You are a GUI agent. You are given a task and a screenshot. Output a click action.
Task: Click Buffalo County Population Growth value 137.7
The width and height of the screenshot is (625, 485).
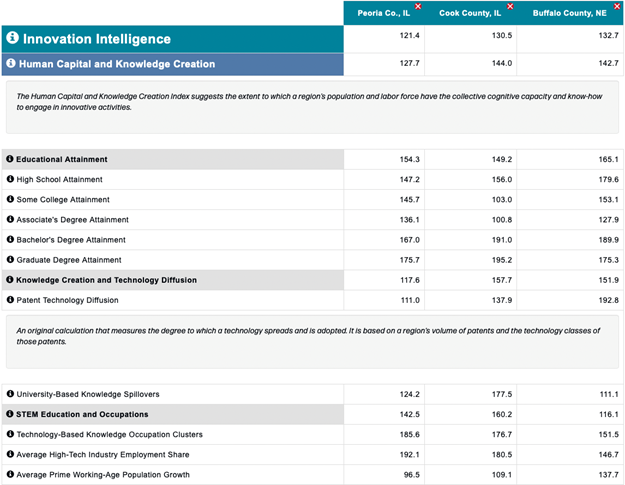click(x=609, y=475)
